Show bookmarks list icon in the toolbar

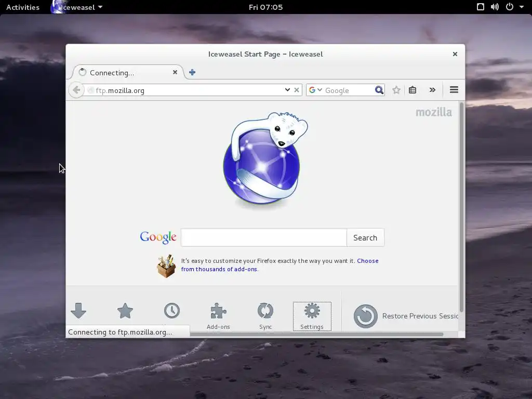coord(413,90)
